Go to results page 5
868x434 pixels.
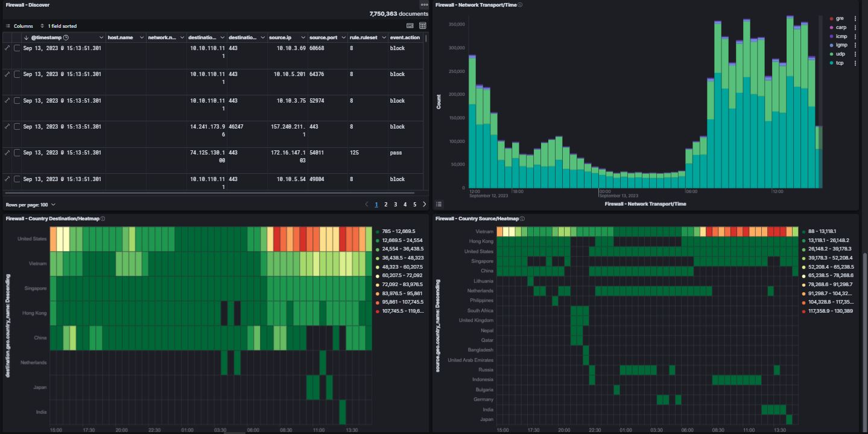tap(414, 205)
